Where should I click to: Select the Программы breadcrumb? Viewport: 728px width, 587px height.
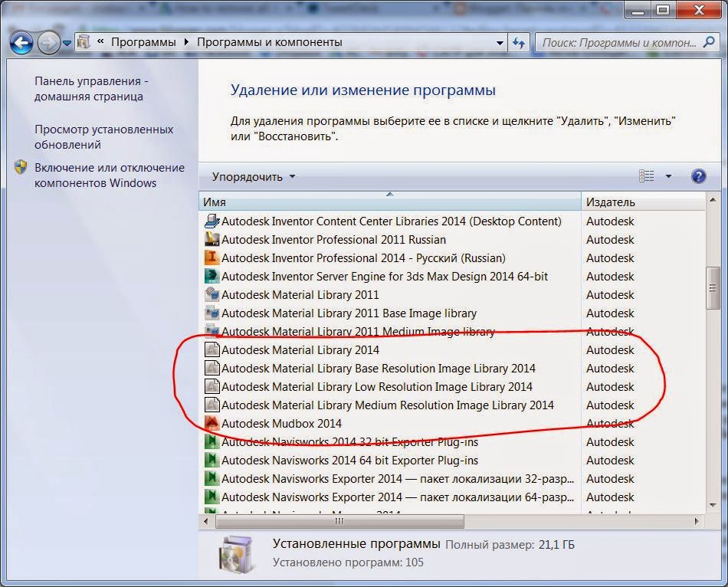click(x=143, y=42)
